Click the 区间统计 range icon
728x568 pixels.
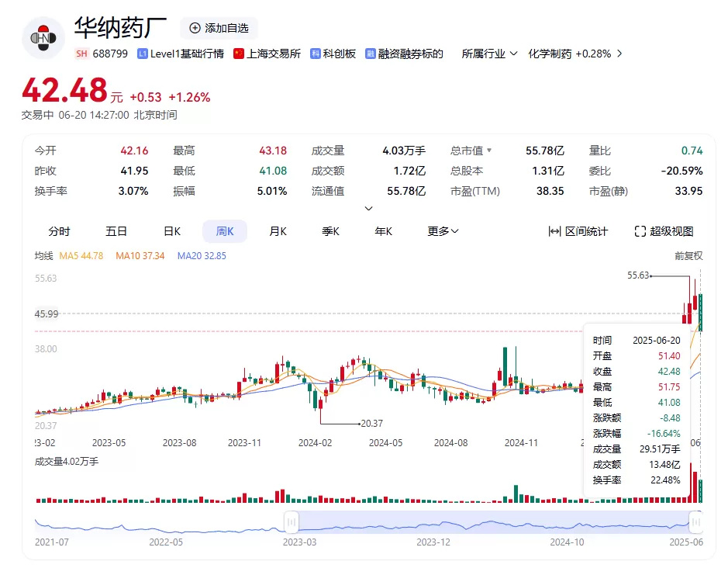coord(554,231)
